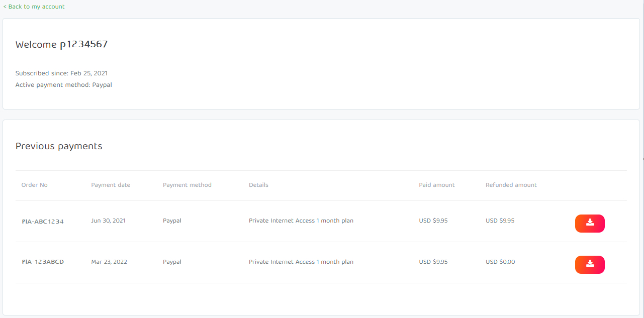This screenshot has height=318, width=644.
Task: Click the Order No column header
Action: pyautogui.click(x=34, y=185)
